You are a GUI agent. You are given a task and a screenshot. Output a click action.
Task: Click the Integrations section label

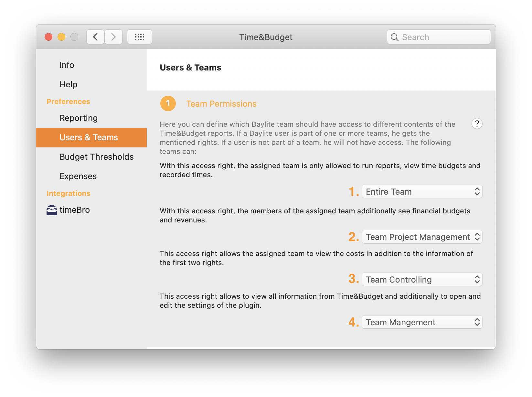[68, 193]
